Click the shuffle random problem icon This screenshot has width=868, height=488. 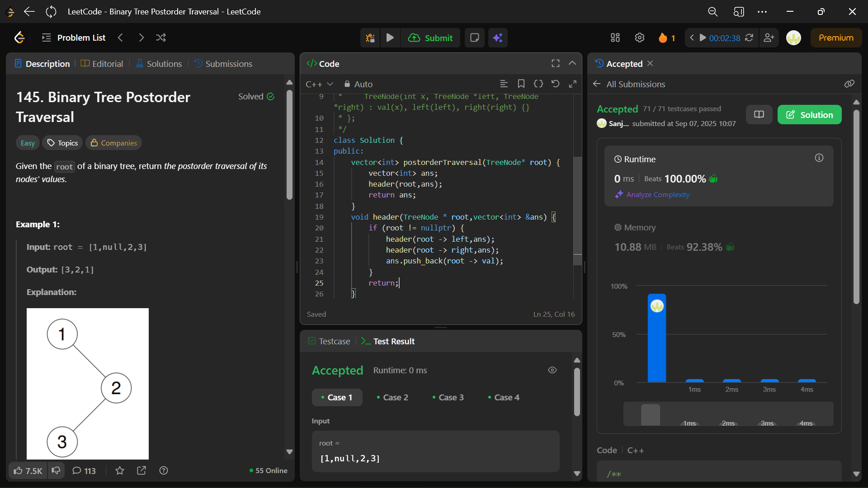(x=161, y=38)
